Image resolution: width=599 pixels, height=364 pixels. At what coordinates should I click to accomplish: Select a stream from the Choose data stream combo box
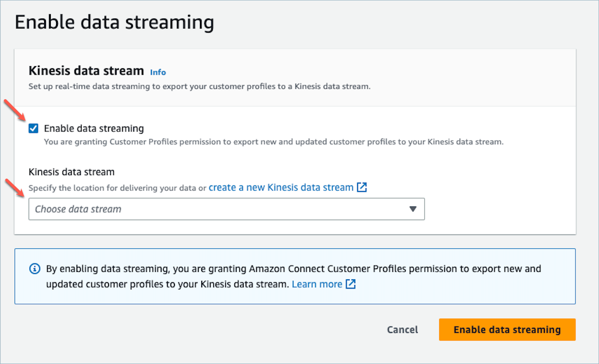[226, 209]
